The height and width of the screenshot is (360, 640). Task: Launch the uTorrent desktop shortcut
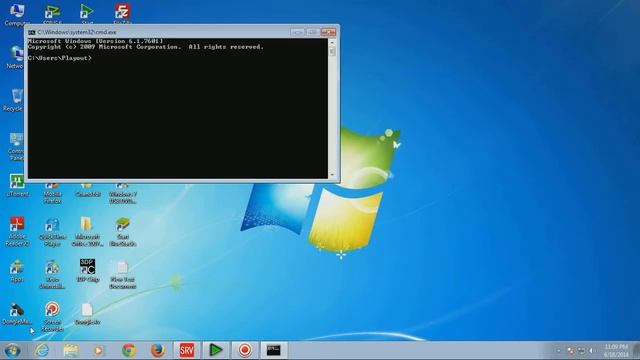pos(17,185)
